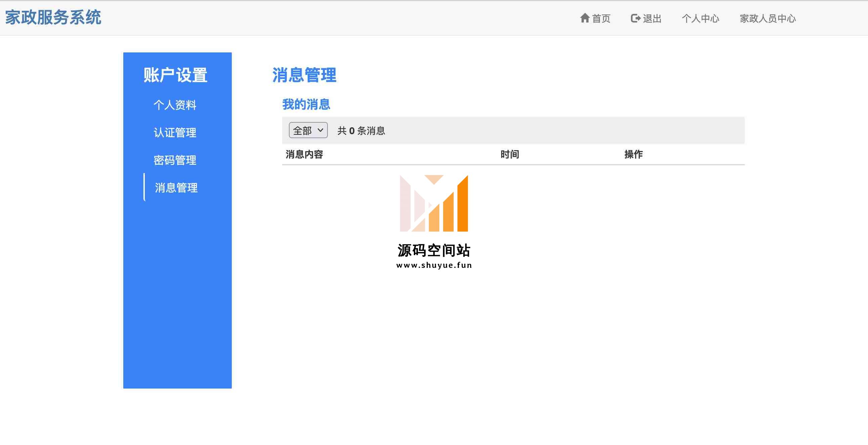
Task: Click the 操作 column header
Action: [x=634, y=154]
